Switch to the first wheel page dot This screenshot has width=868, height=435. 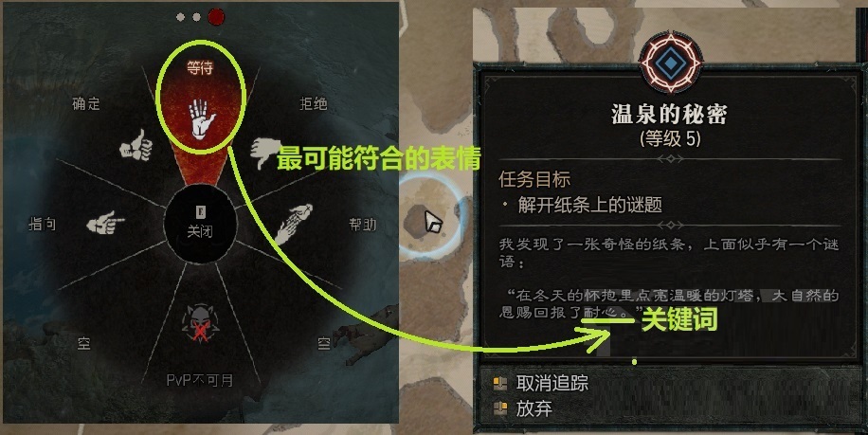point(180,17)
